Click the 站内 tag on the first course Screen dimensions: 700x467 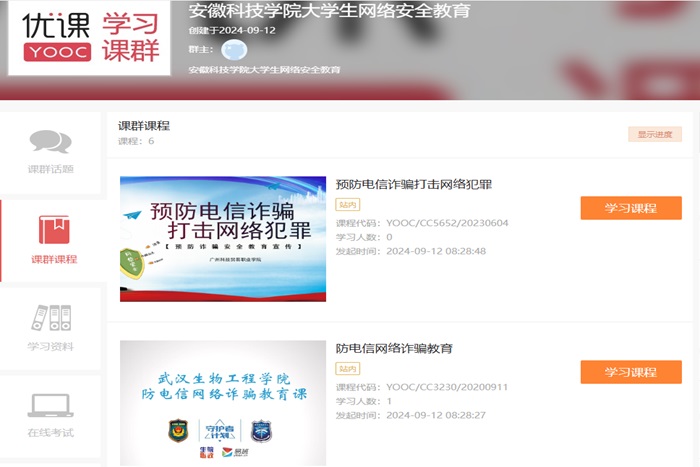(x=347, y=204)
